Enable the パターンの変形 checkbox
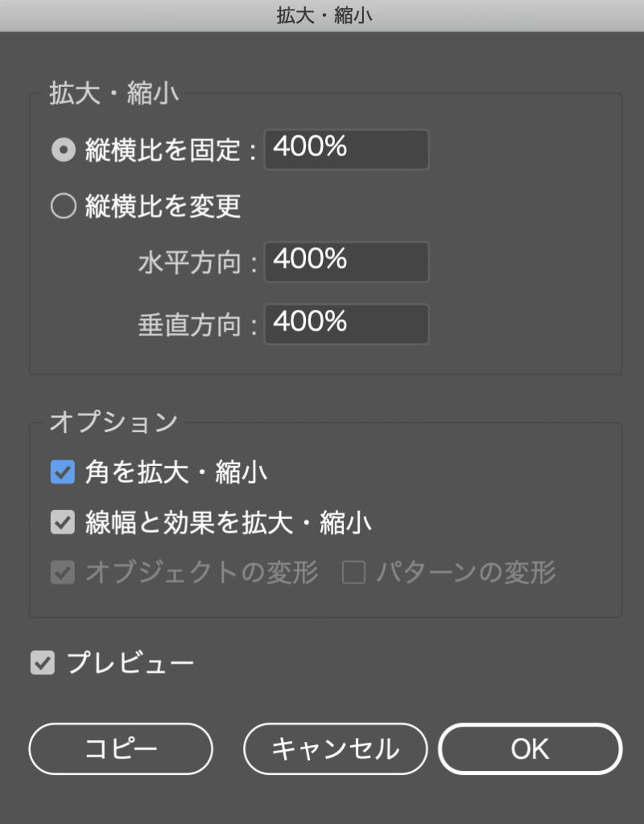This screenshot has width=644, height=824. [354, 573]
